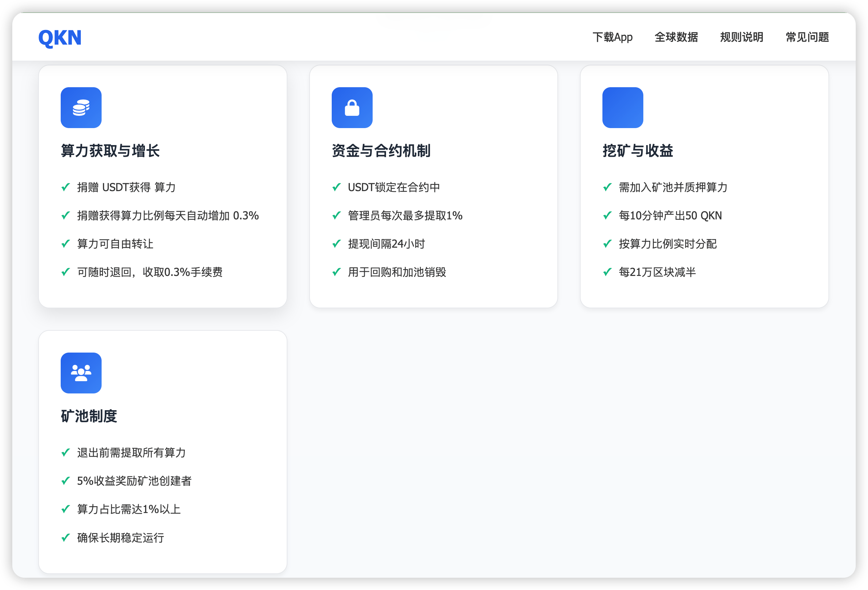Image resolution: width=868 pixels, height=590 pixels.
Task: Click checkmark next to 确保长期稳定运行
Action: [x=66, y=538]
